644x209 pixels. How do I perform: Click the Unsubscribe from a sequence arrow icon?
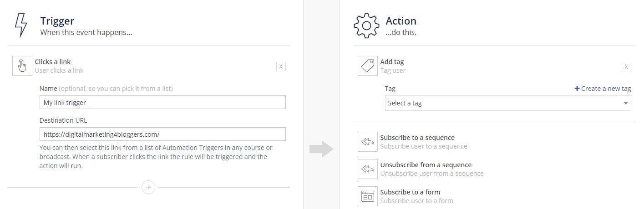(367, 169)
